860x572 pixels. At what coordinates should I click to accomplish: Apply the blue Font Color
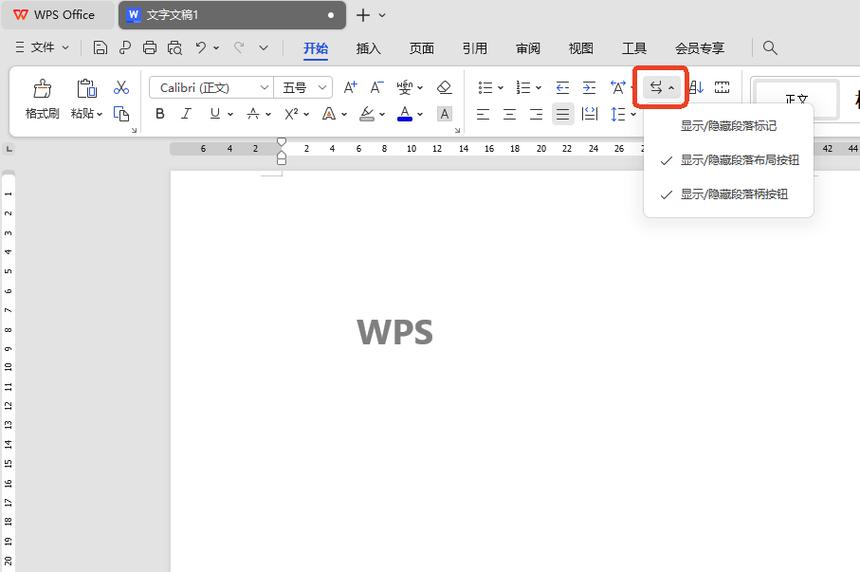coord(405,114)
